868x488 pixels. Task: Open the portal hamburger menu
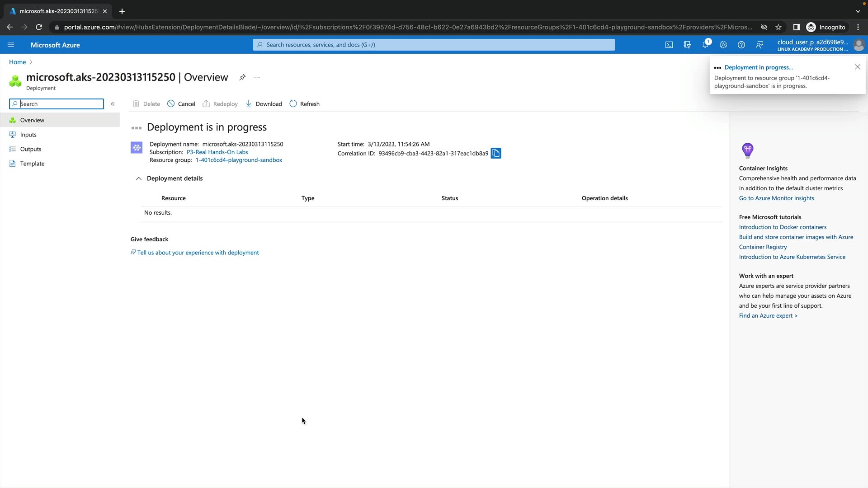[x=11, y=45]
